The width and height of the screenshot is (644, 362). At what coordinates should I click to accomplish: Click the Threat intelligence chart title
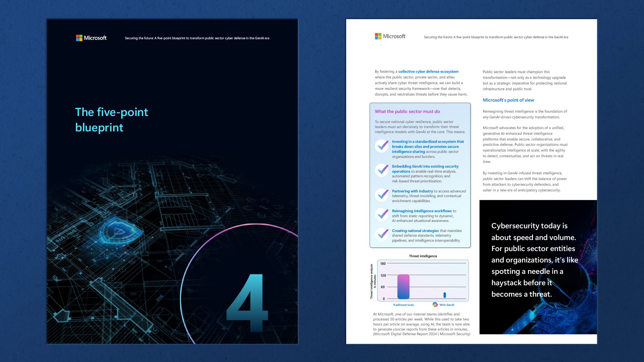pos(423,256)
